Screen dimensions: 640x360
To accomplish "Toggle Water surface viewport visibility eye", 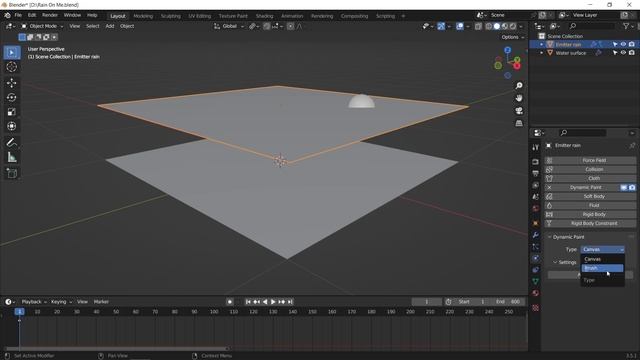I will [623, 53].
